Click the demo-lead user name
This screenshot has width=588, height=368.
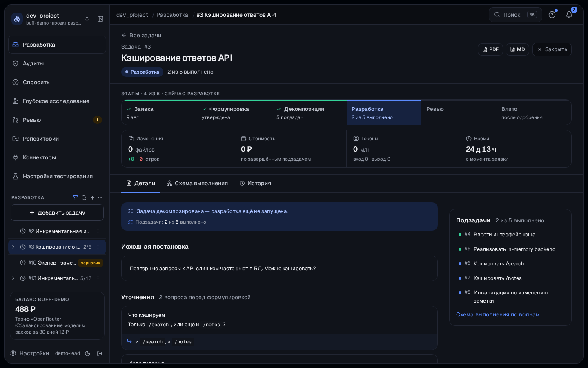coord(67,353)
